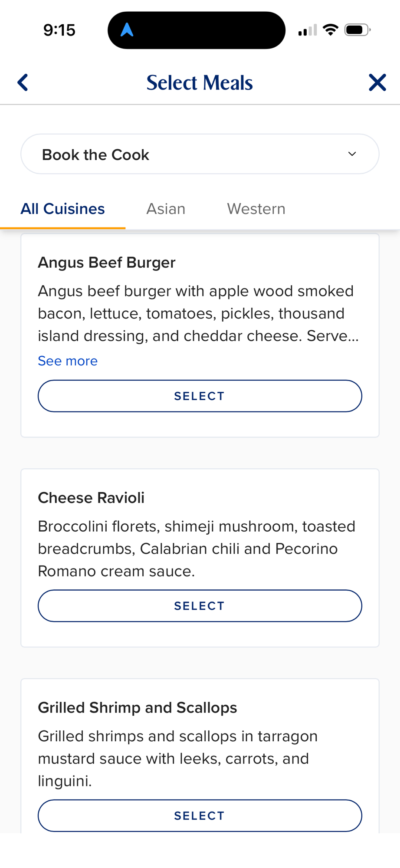This screenshot has height=868, width=400.
Task: Tap the Wi-Fi status icon
Action: [x=331, y=30]
